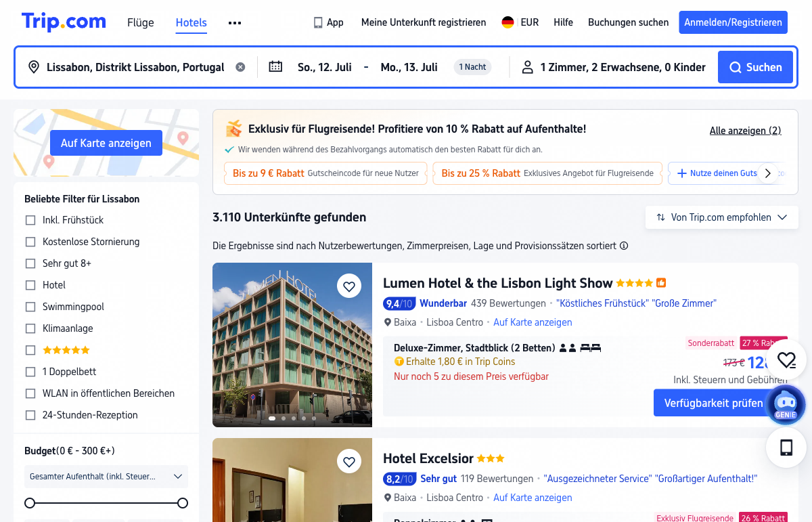Click the German flag currency selector

(507, 22)
